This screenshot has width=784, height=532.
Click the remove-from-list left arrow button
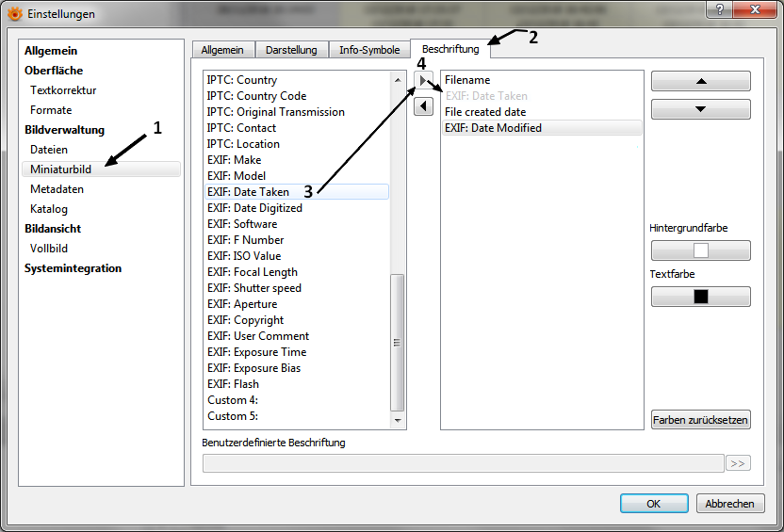pyautogui.click(x=423, y=105)
